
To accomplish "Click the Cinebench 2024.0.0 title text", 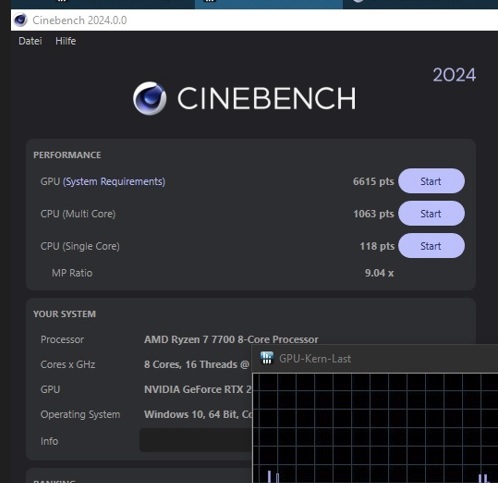I will (79, 20).
